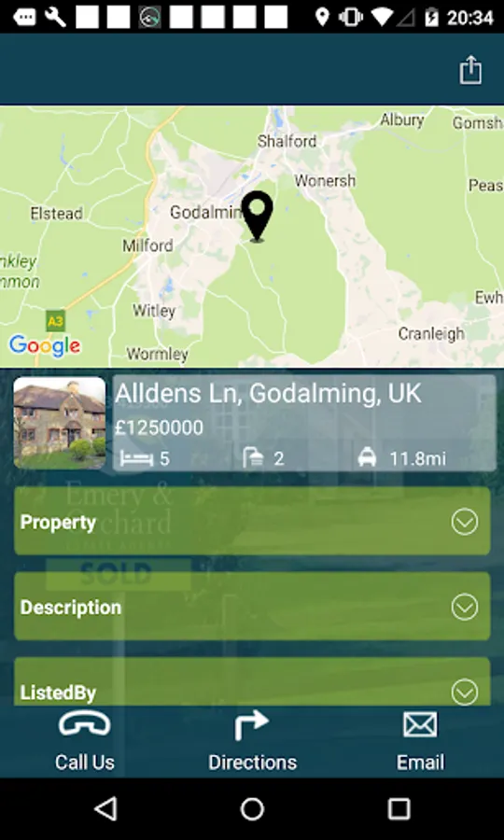Open the property cottage thumbnail photo

[60, 423]
